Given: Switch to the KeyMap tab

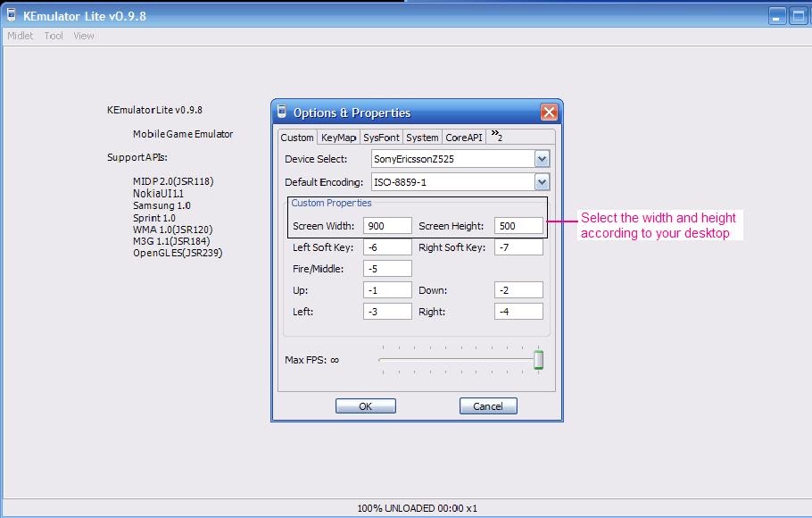Looking at the screenshot, I should (339, 138).
